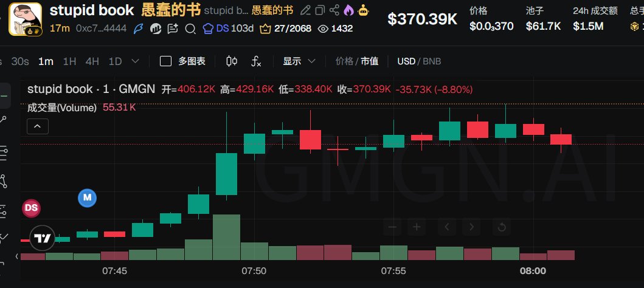The width and height of the screenshot is (644, 288).
Task: Select the price projection tool in sidebar
Action: click(4, 211)
